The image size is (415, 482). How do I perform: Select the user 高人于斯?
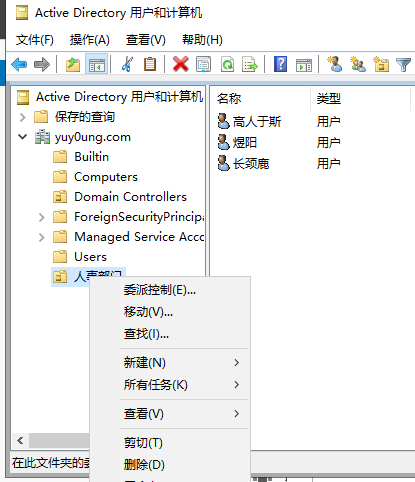click(x=257, y=121)
